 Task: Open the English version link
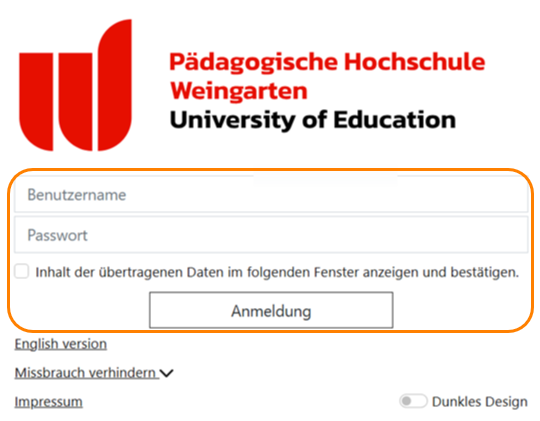pos(61,344)
